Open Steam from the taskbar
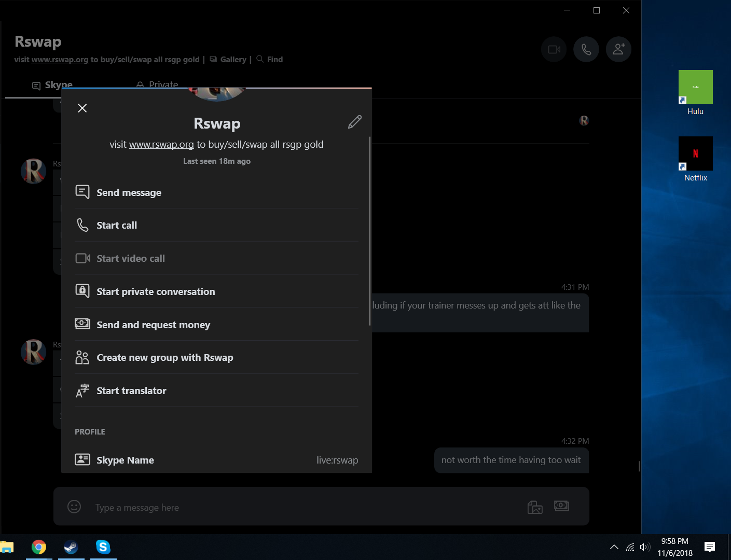731x560 pixels. tap(71, 547)
